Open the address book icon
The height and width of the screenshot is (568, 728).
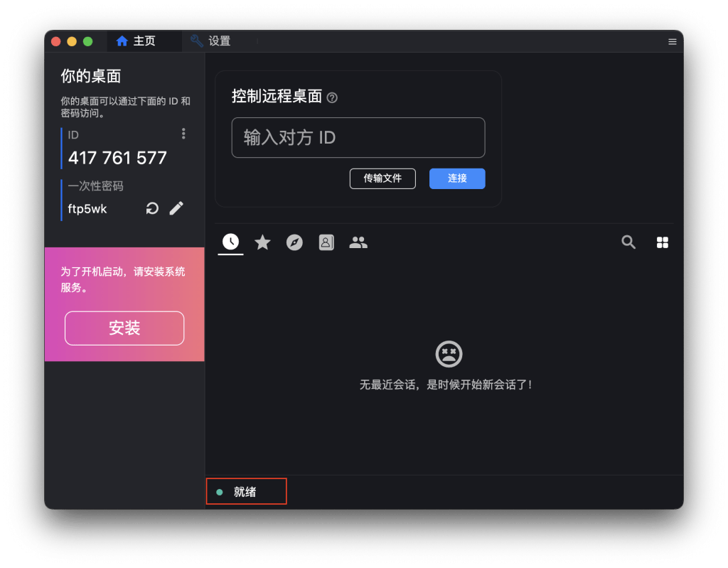[x=326, y=242]
